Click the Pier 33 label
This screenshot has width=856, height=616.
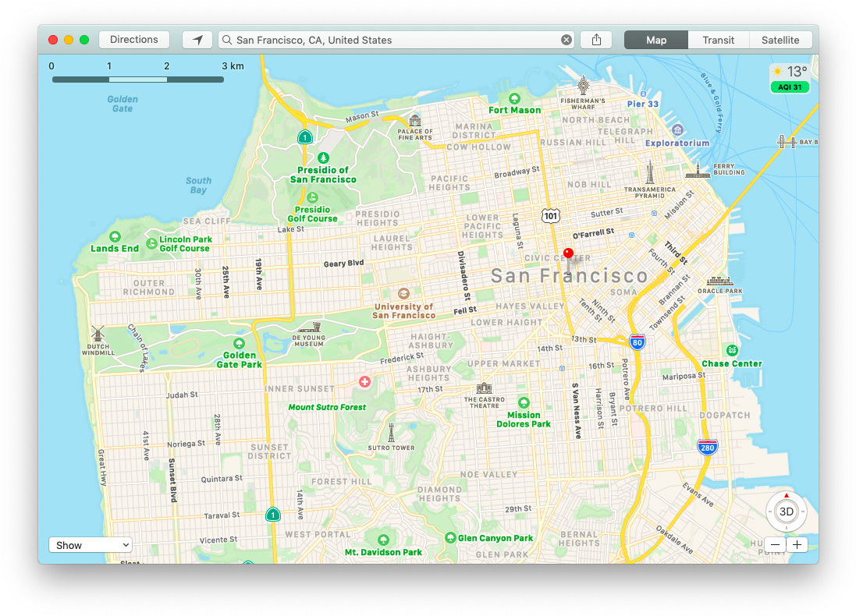[642, 104]
